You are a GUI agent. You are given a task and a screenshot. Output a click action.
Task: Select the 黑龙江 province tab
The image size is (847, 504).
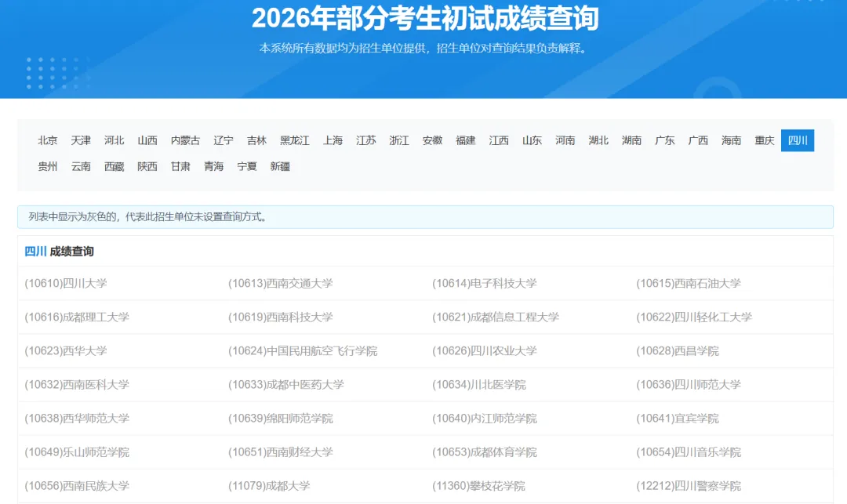coord(295,140)
